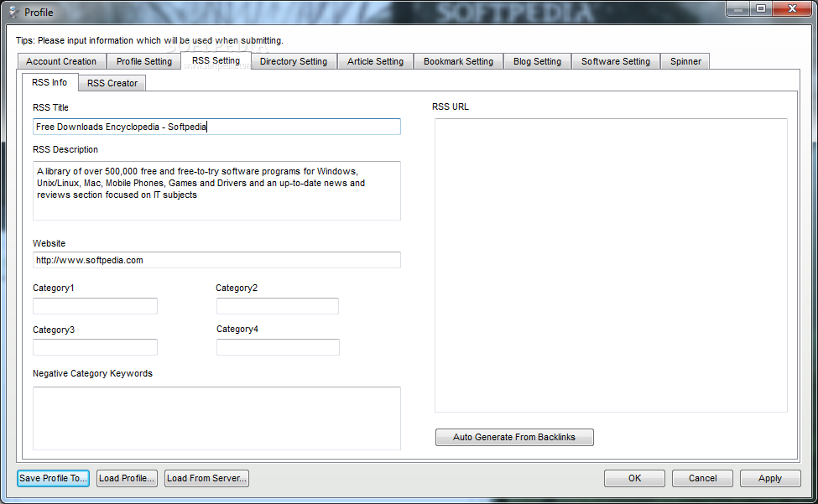Click the Category3 input box

(95, 347)
